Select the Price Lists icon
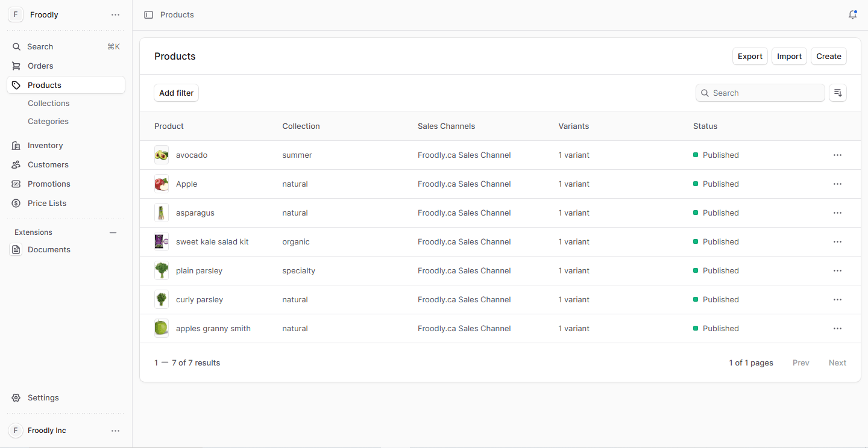This screenshot has height=448, width=868. [x=16, y=203]
